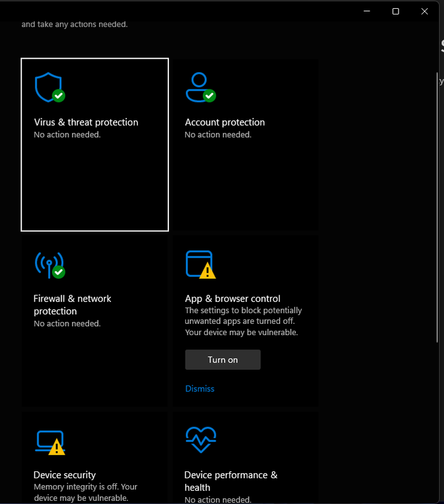Click the unwanted apps turned off description
Image resolution: width=444 pixels, height=504 pixels.
[243, 321]
